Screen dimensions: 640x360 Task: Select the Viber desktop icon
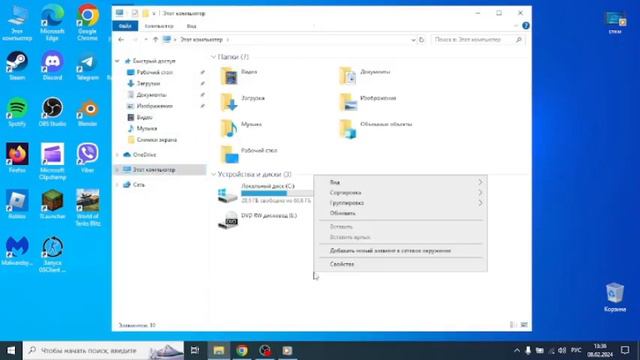click(x=87, y=158)
